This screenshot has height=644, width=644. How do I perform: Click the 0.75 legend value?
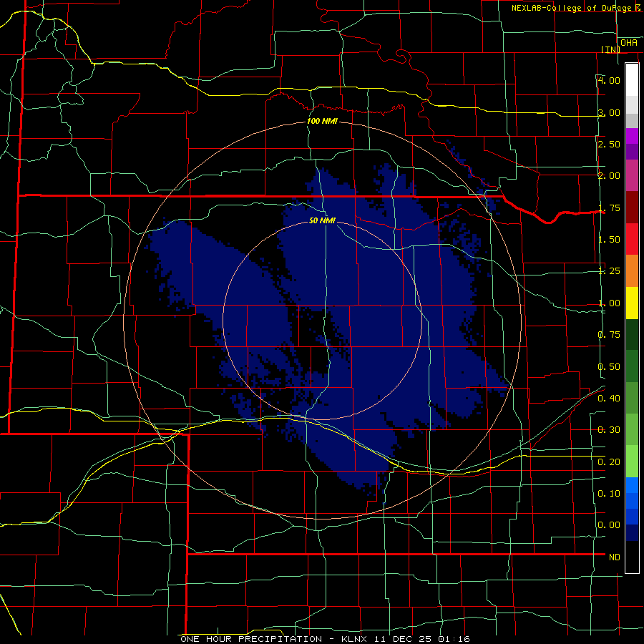coord(609,334)
